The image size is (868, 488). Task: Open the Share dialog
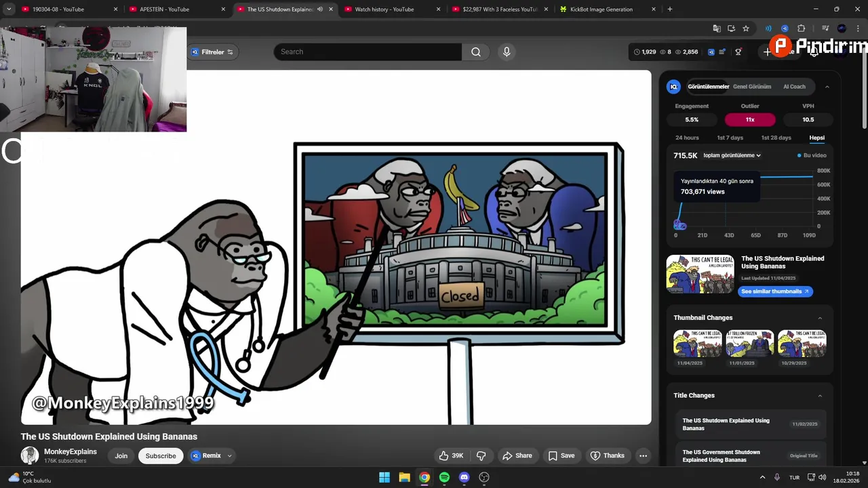point(517,455)
